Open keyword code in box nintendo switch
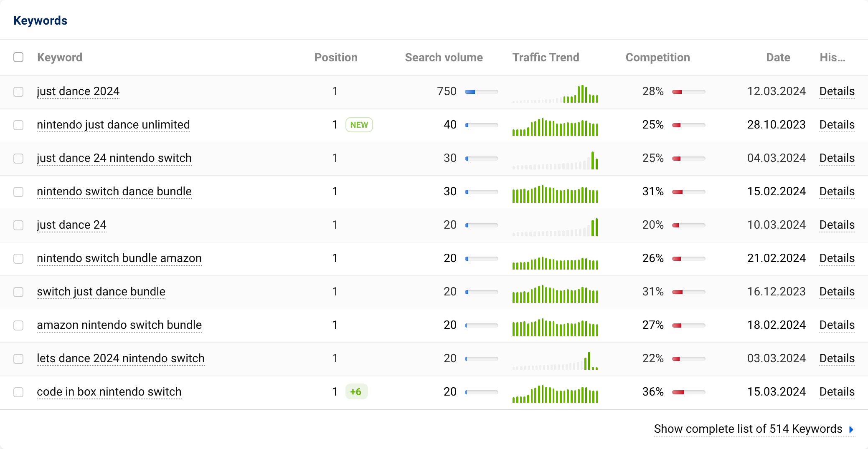The height and width of the screenshot is (449, 868). (x=109, y=392)
